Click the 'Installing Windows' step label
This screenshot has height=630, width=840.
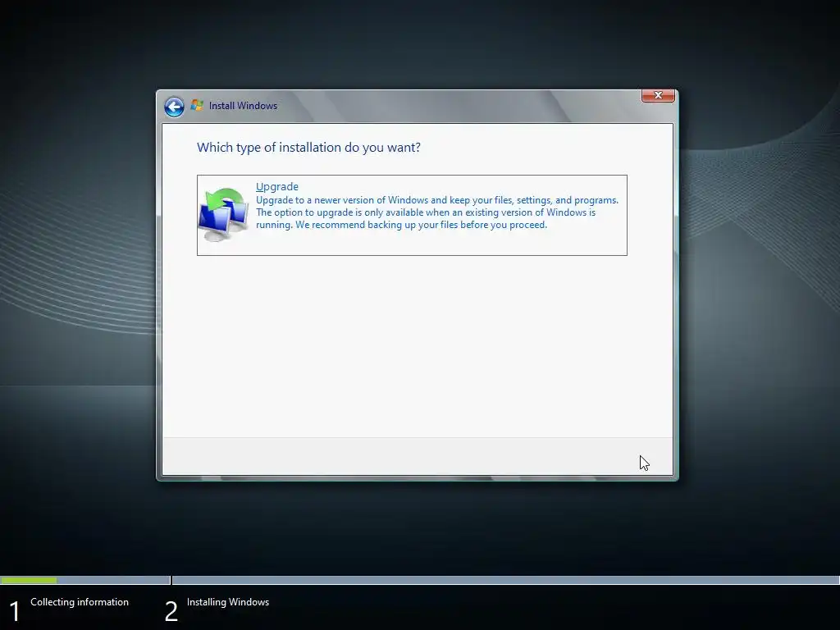click(228, 602)
